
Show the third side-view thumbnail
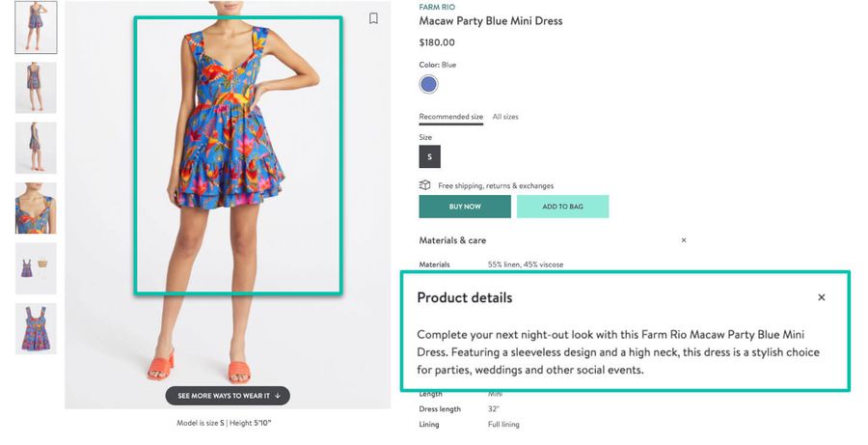(x=36, y=148)
